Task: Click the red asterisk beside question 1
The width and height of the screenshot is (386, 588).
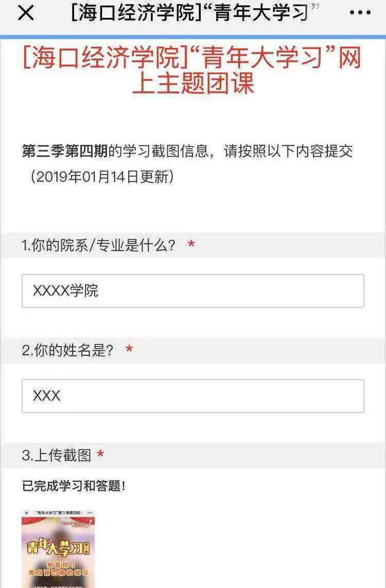Action: pyautogui.click(x=191, y=244)
